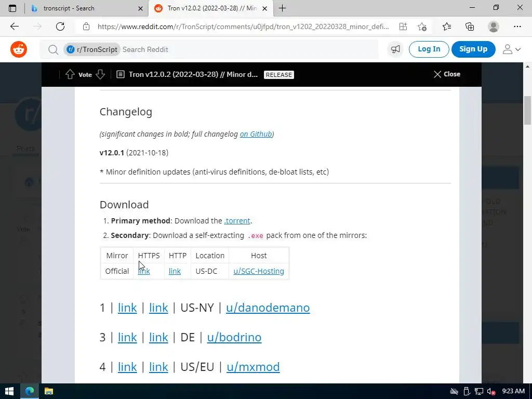532x399 pixels.
Task: Close the post overlay with Close
Action: 447,74
